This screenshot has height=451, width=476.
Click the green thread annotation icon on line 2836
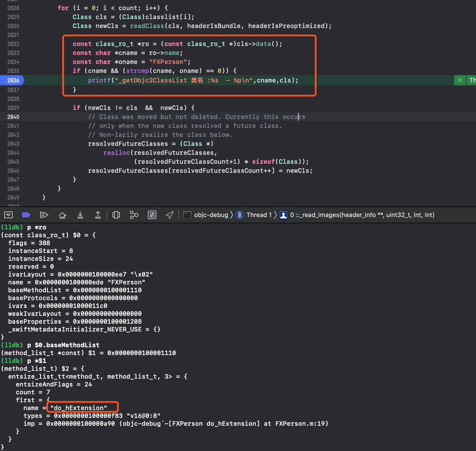(x=460, y=80)
